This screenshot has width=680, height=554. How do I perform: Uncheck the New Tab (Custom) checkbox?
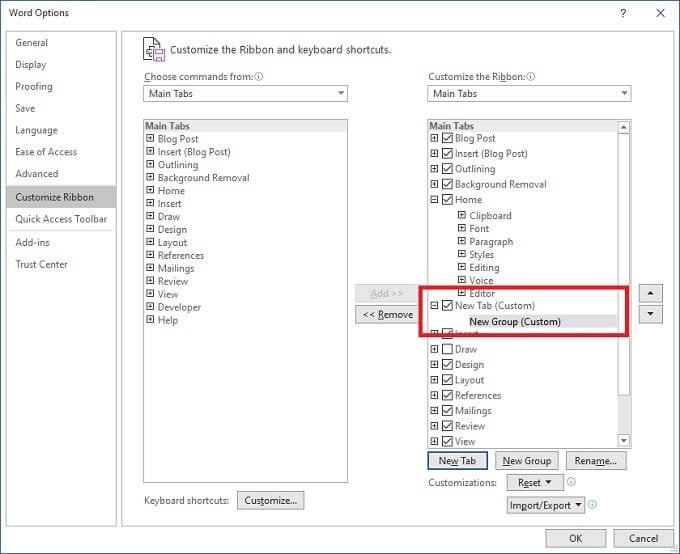[447, 305]
